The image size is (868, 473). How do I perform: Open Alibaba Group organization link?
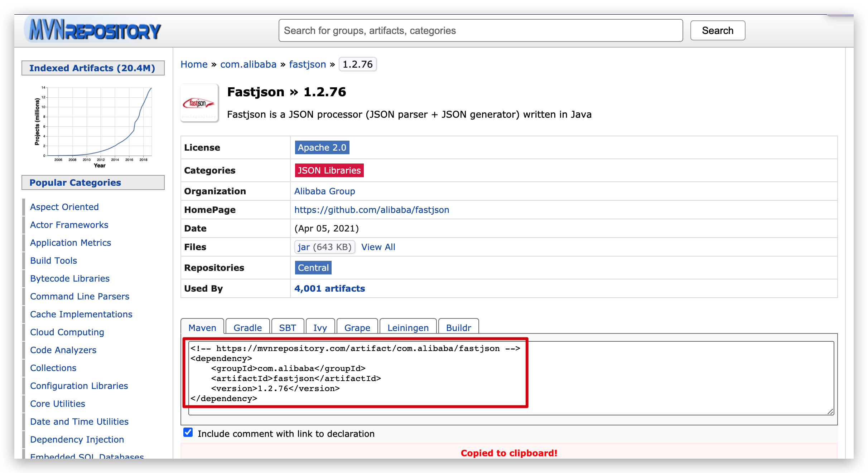coord(325,191)
